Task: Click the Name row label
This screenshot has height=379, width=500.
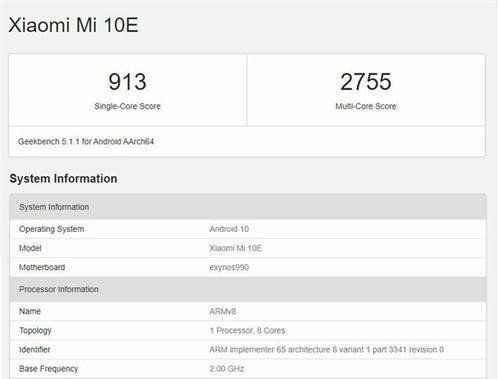Action: click(x=30, y=311)
